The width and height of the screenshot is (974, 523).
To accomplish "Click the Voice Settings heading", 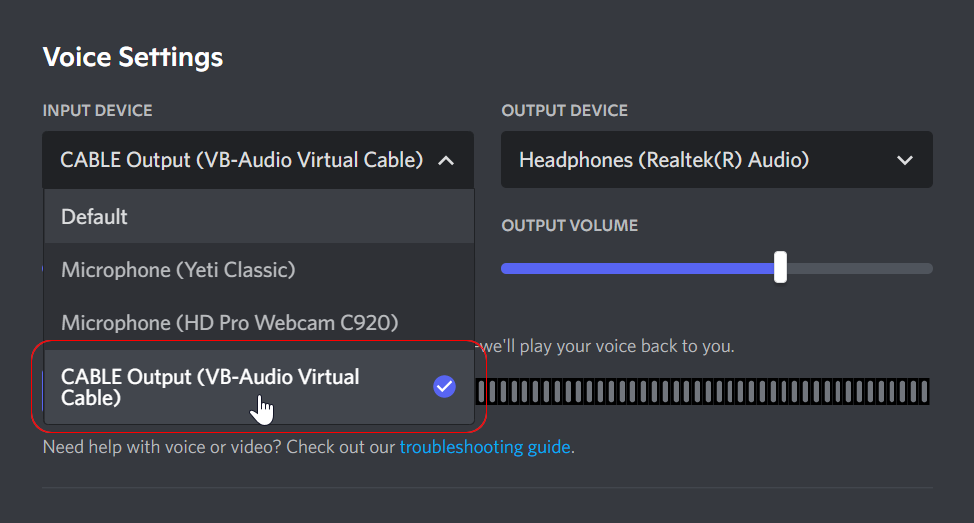I will (133, 57).
